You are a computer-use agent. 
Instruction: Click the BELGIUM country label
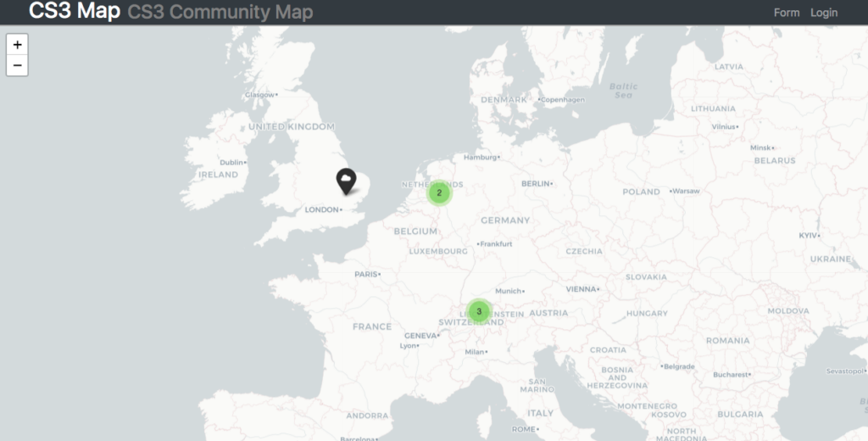[x=415, y=232]
